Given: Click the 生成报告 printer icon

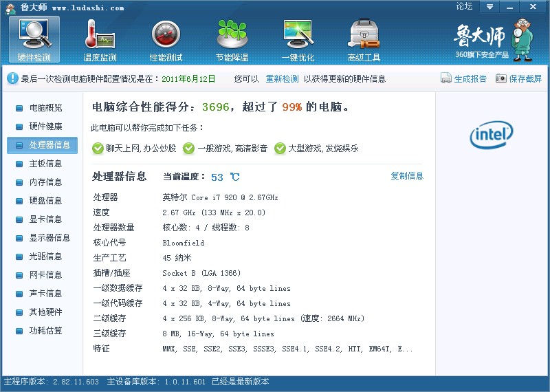Looking at the screenshot, I should 445,78.
